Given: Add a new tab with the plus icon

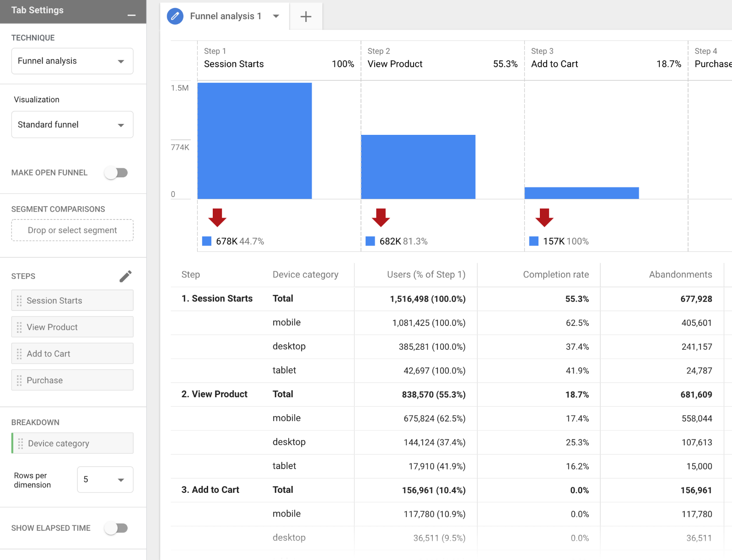Looking at the screenshot, I should (306, 16).
